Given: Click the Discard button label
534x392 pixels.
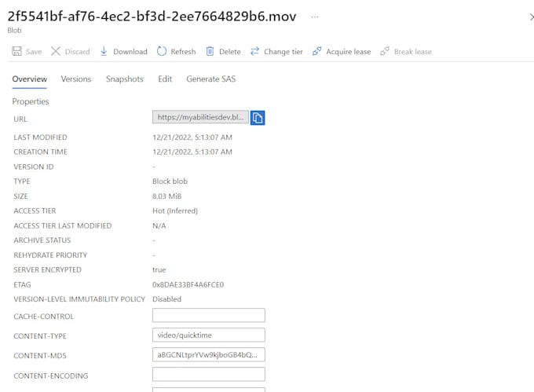Looking at the screenshot, I should pyautogui.click(x=77, y=52).
